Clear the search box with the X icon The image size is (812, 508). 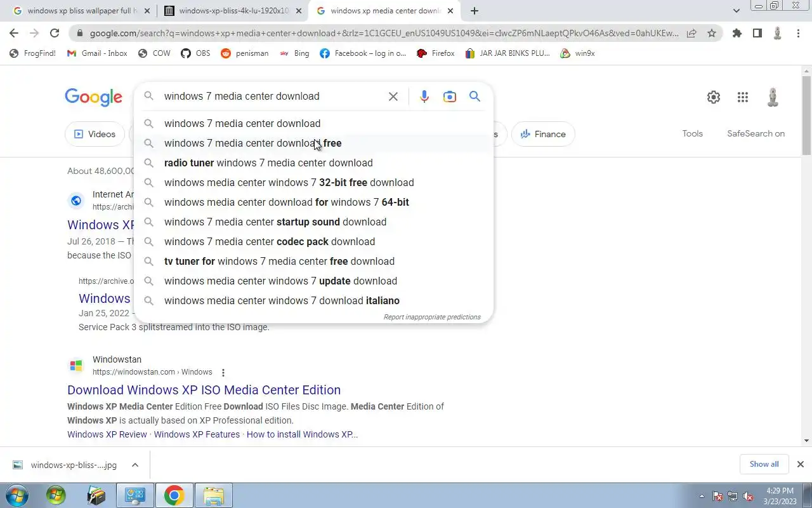393,97
